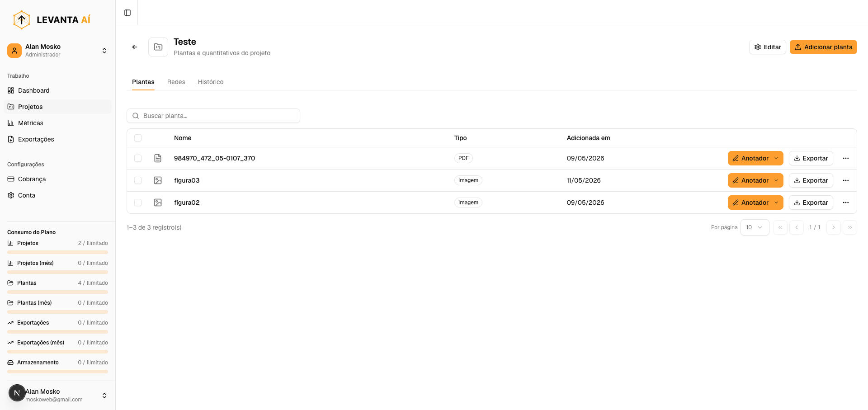Viewport: 868px width, 410px height.
Task: Go to next page of results
Action: [x=834, y=227]
